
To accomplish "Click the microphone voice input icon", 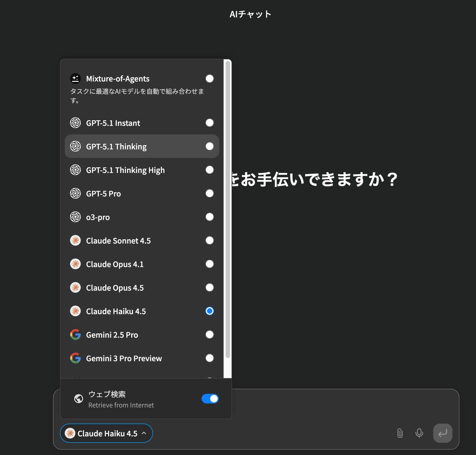I will 419,433.
